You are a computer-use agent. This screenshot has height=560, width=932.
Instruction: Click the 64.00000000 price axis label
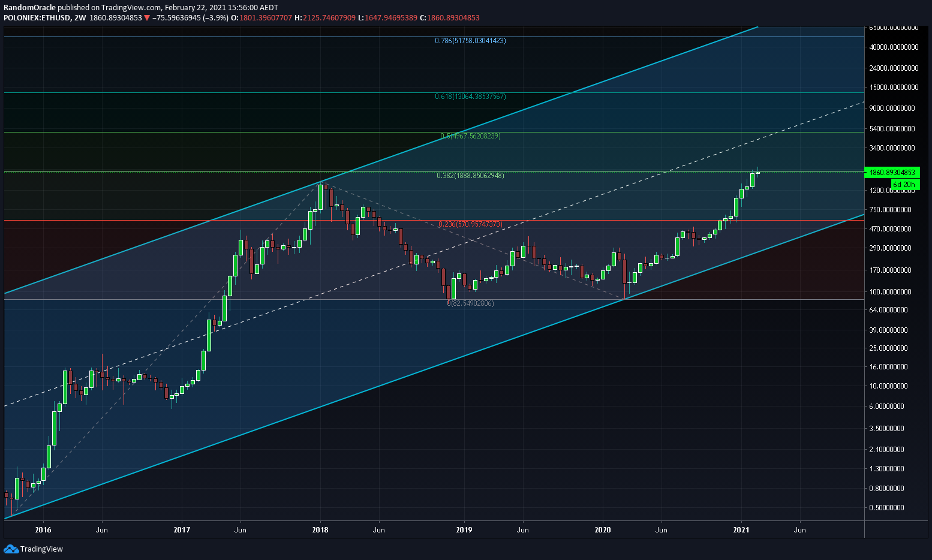[888, 310]
